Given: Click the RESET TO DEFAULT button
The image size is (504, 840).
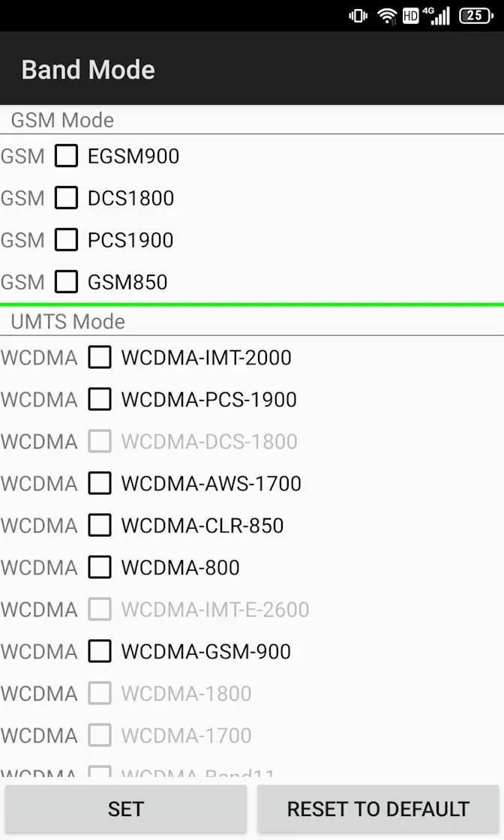Looking at the screenshot, I should click(378, 809).
